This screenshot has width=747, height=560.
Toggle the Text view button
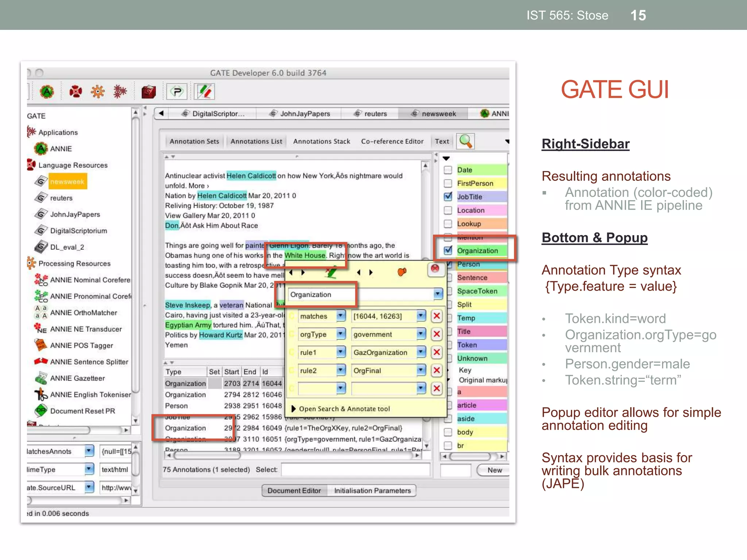442,141
